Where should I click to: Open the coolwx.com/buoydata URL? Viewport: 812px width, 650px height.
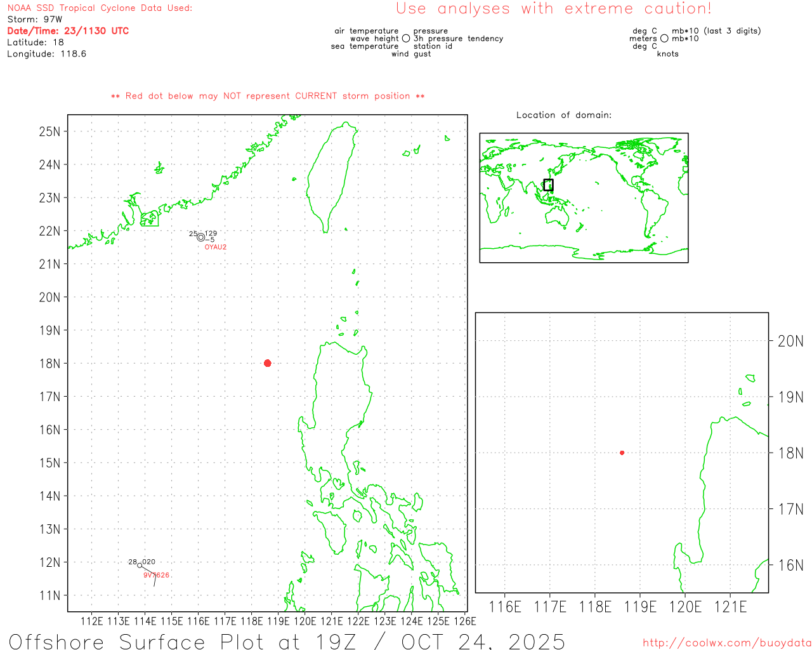coord(726,643)
